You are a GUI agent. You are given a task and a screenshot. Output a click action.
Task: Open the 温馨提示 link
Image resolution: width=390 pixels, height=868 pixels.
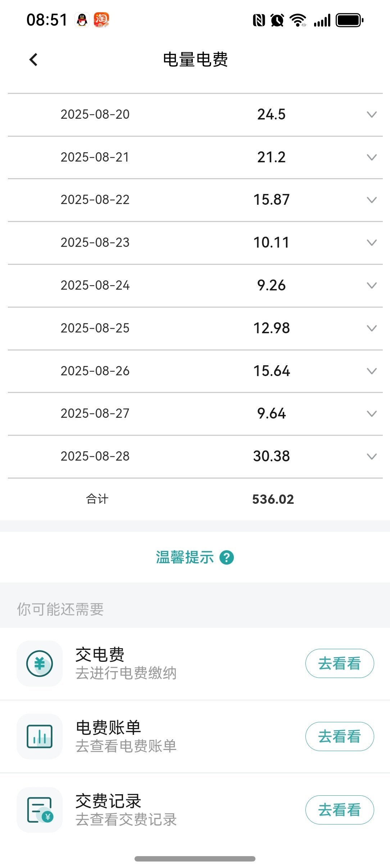pos(185,558)
